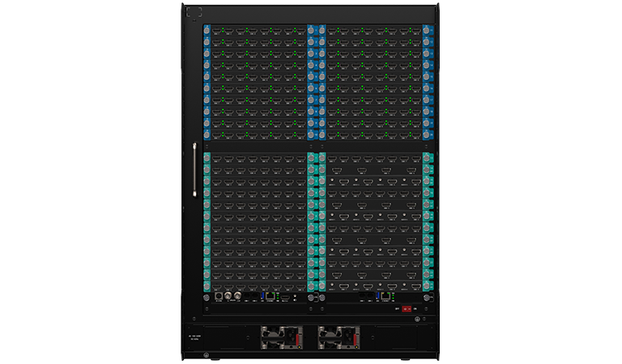Click the red power rocker switch

point(406,308)
